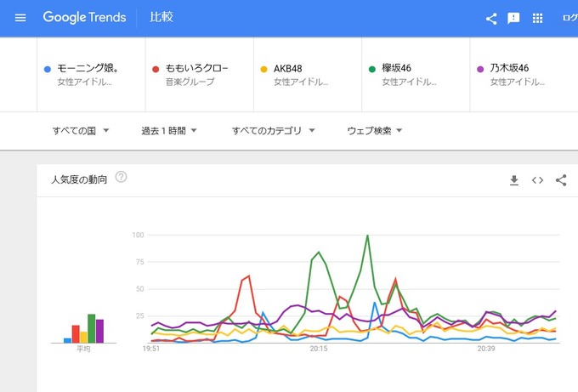Open the hamburger navigation menu
This screenshot has height=392, width=578.
20,18
